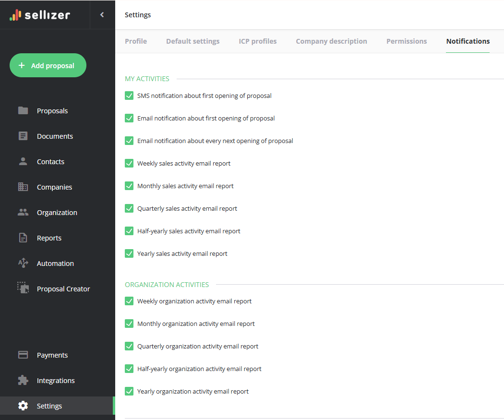Toggle Yearly sales activity email report
The image size is (504, 420).
point(129,253)
